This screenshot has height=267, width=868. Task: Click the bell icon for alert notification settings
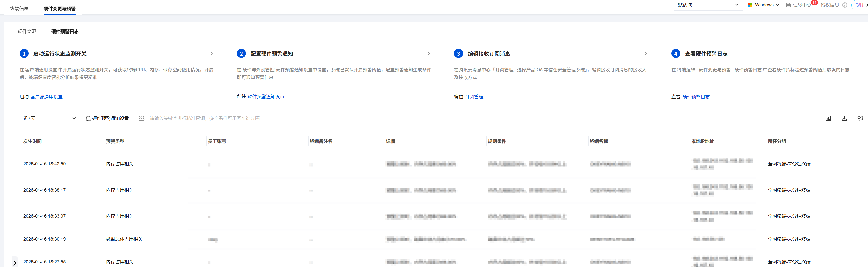pyautogui.click(x=88, y=118)
